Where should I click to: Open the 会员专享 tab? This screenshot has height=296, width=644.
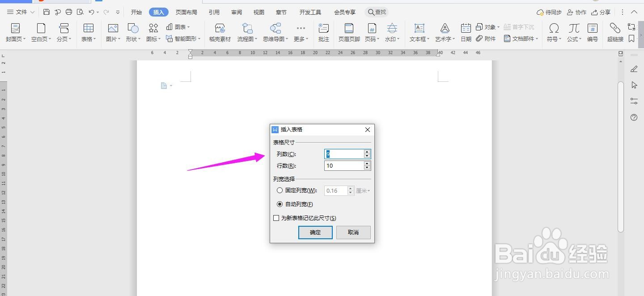345,12
